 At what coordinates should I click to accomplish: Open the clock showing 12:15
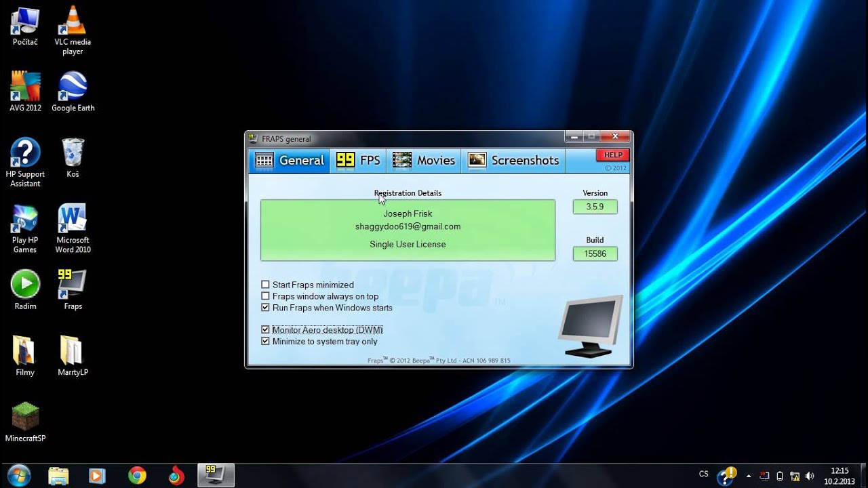839,476
